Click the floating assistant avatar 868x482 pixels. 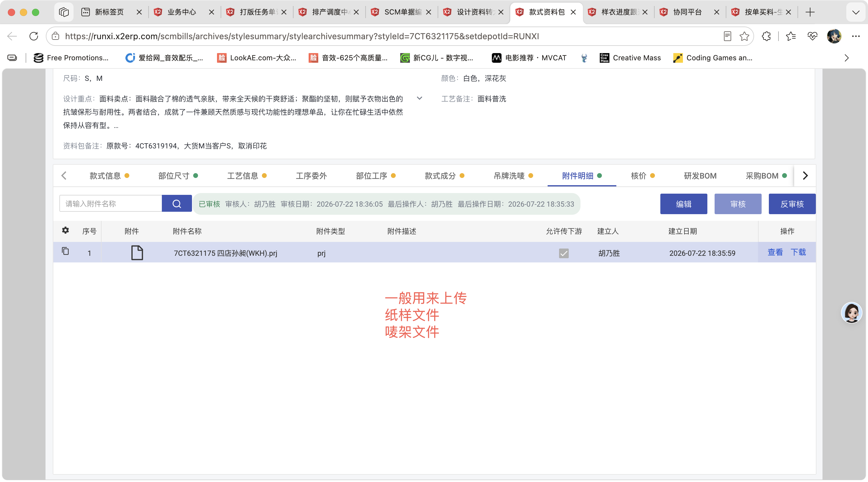851,313
